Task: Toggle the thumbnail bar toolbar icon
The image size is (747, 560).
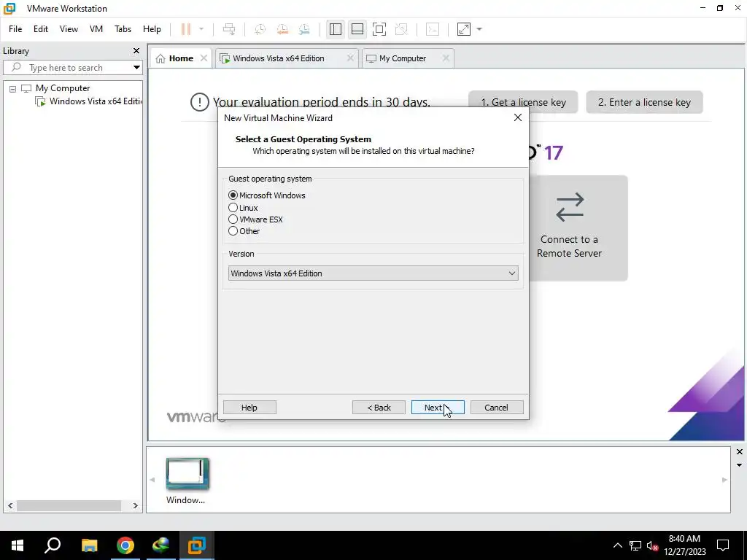Action: coord(357,29)
